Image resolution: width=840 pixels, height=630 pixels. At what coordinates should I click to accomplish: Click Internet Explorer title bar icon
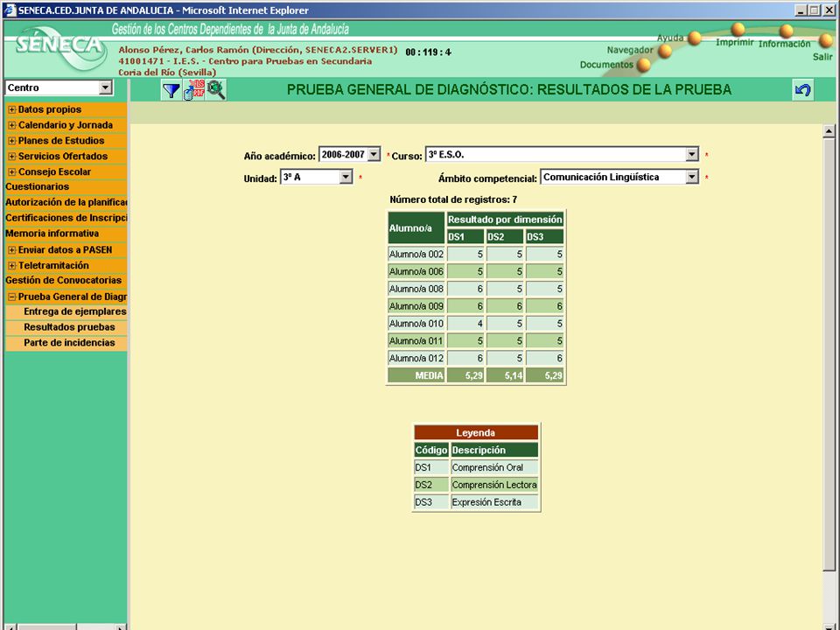coord(10,10)
